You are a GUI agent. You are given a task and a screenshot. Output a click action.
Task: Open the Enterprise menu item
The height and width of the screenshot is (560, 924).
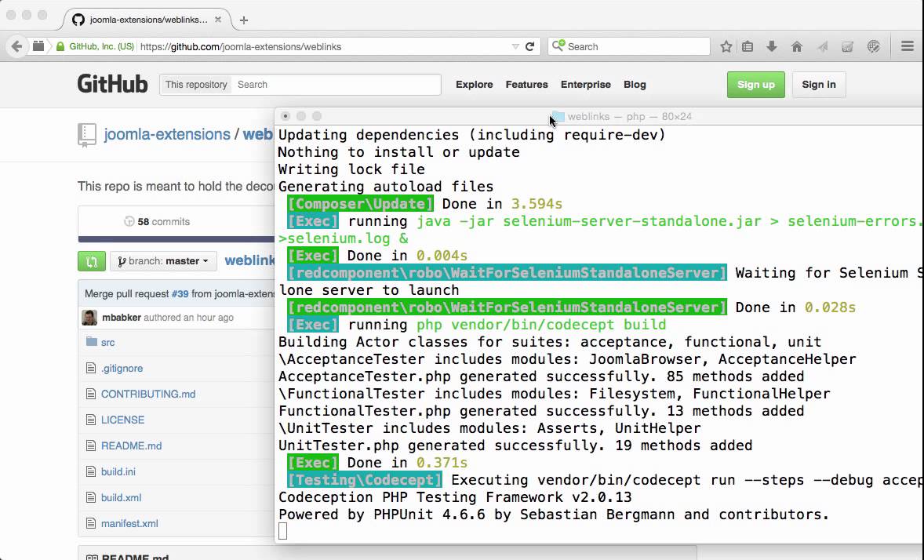pyautogui.click(x=586, y=84)
